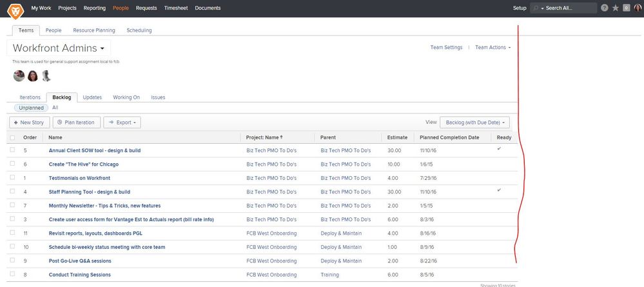Image resolution: width=644 pixels, height=287 pixels.
Task: Check the box for Conduct Training Sessions
Action: (12, 274)
